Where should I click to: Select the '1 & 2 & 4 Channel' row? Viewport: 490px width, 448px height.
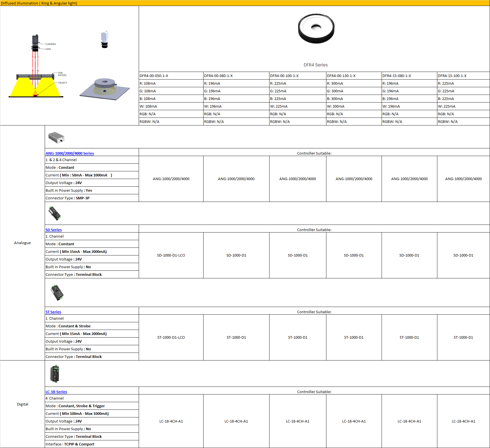[x=92, y=160]
